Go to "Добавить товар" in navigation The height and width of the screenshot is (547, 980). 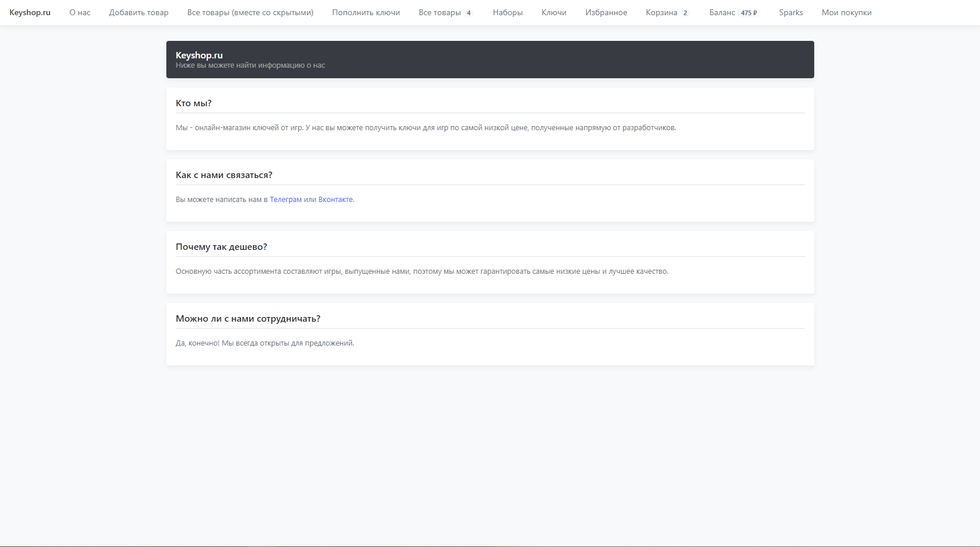(x=138, y=12)
